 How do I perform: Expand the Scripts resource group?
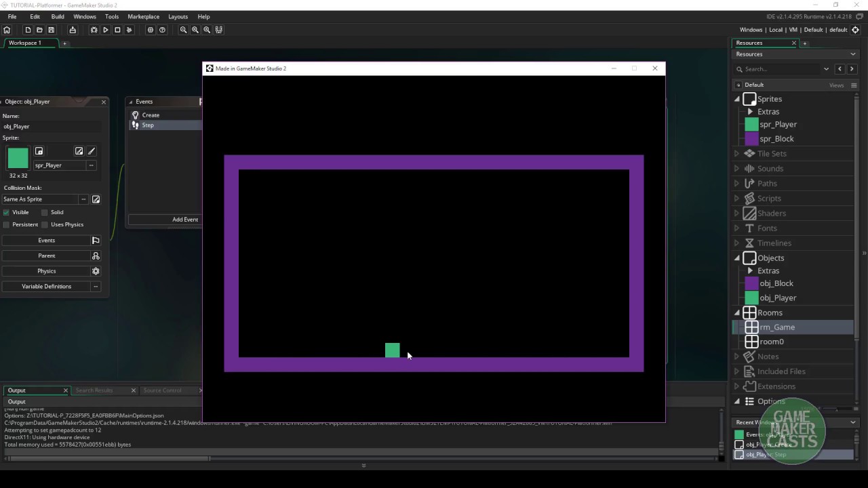tap(737, 198)
